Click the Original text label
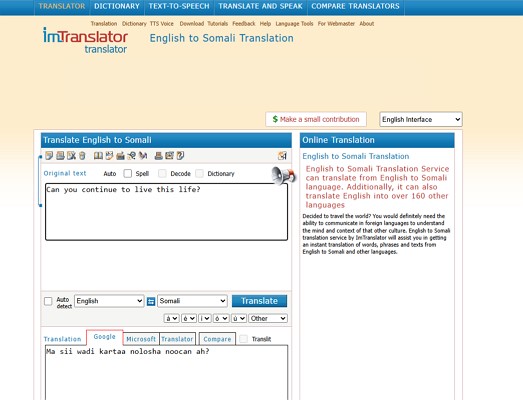 [x=65, y=173]
